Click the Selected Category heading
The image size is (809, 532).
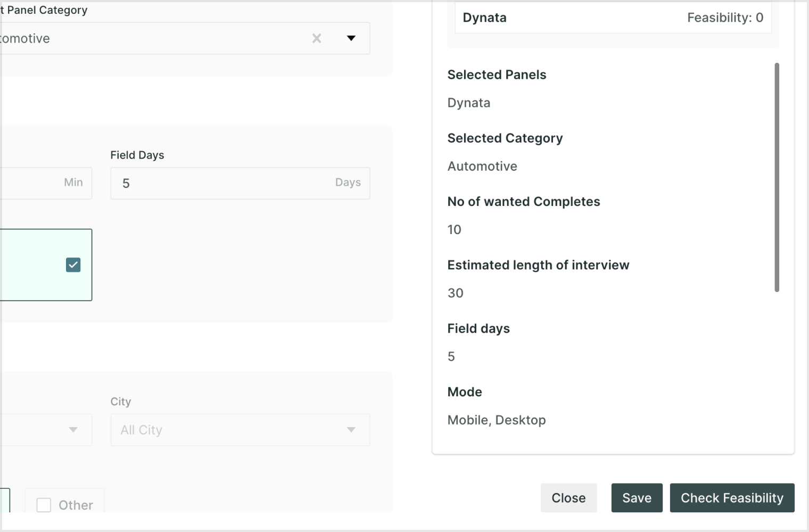pyautogui.click(x=505, y=138)
